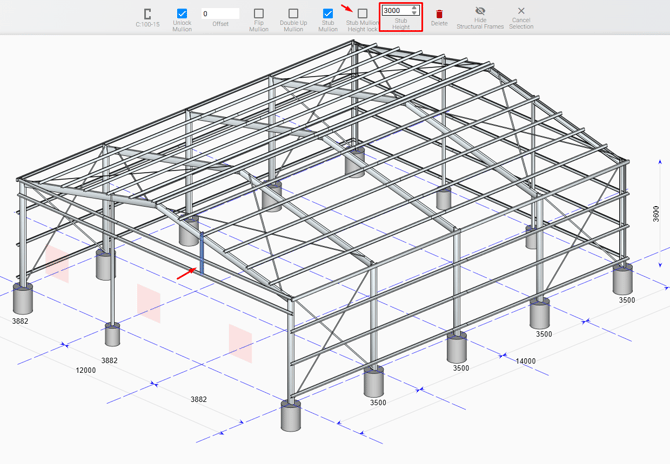Screen dimensions: 670x464
Task: Select the front corner column footing
Action: [291, 416]
